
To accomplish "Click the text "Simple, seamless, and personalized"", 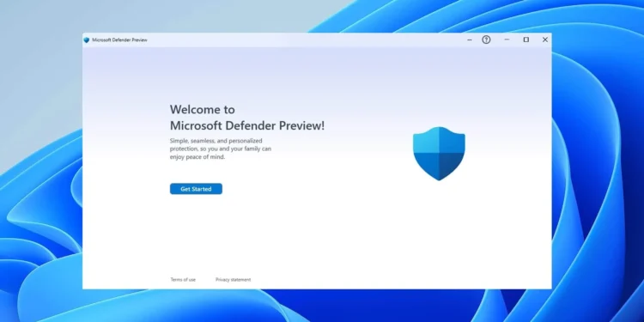I will coord(216,141).
